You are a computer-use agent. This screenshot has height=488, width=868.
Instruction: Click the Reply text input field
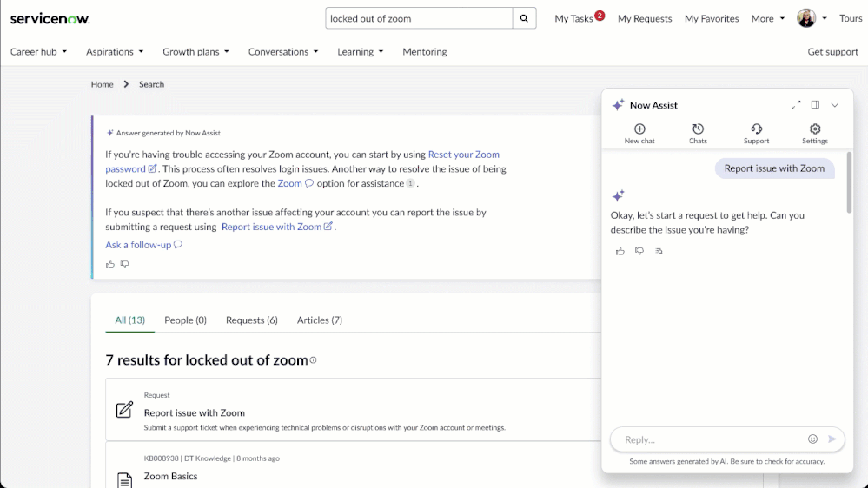click(x=708, y=439)
